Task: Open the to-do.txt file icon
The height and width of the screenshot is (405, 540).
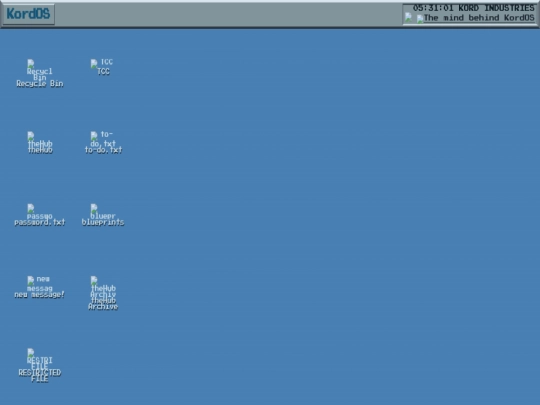Action: click(103, 142)
